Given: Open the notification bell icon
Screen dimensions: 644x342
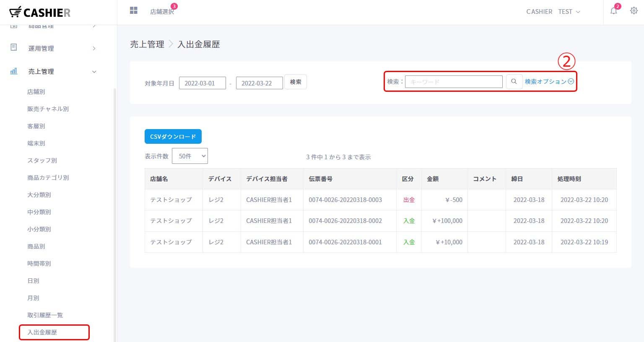Looking at the screenshot, I should [x=614, y=11].
